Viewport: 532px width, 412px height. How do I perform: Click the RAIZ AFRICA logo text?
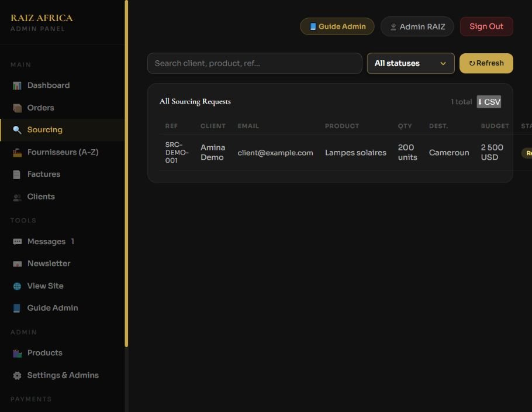pos(42,18)
